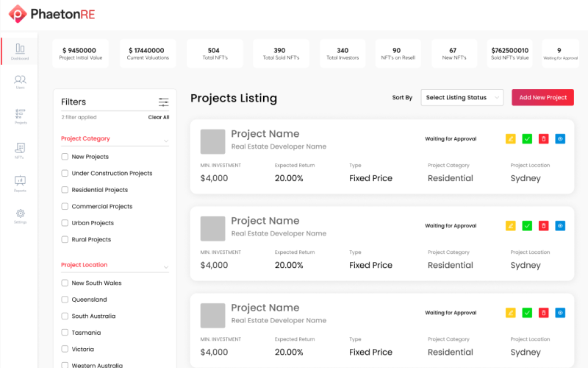The width and height of the screenshot is (588, 368).
Task: Open the Users section in sidebar
Action: point(20,82)
